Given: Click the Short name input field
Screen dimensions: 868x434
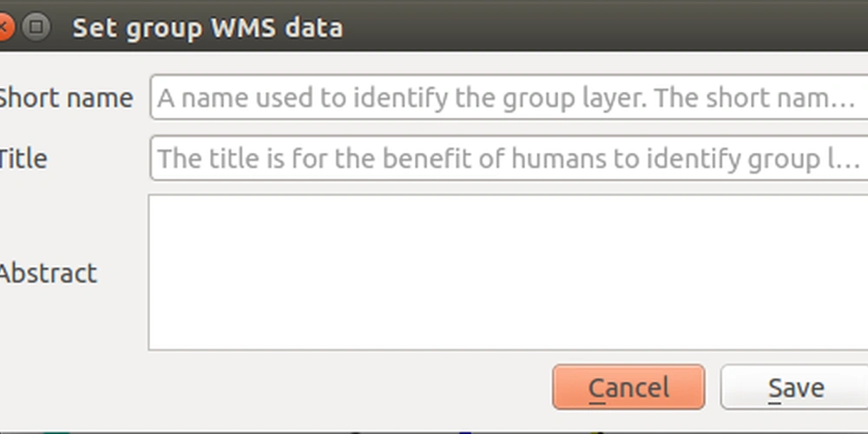Looking at the screenshot, I should [509, 97].
